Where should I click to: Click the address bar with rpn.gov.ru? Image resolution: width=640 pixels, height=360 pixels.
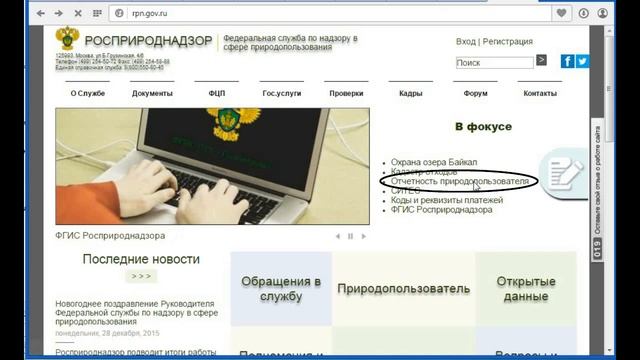pos(330,13)
